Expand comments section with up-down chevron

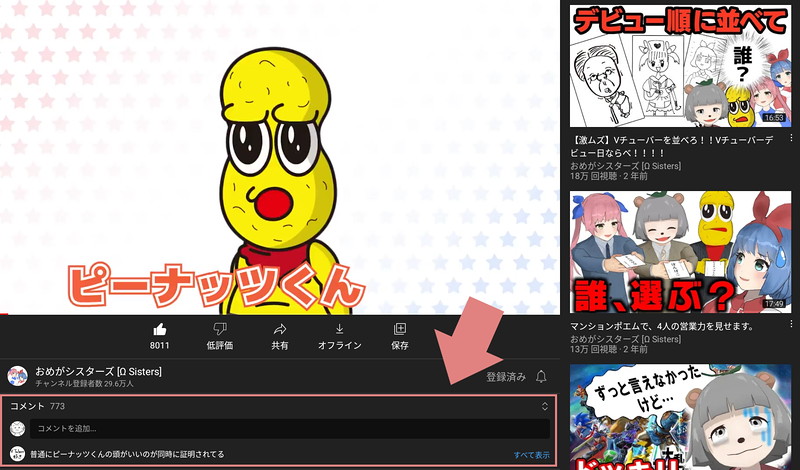point(544,406)
